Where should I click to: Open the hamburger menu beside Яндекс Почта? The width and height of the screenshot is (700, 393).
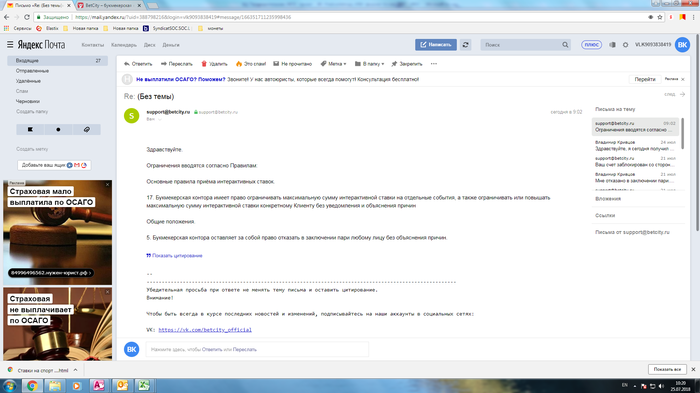(x=10, y=45)
